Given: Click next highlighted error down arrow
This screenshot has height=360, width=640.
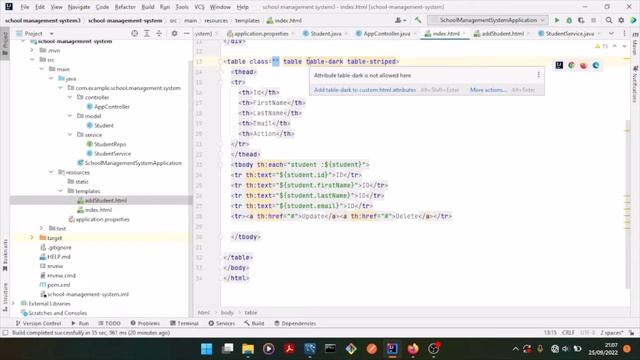Looking at the screenshot, I should pos(624,46).
